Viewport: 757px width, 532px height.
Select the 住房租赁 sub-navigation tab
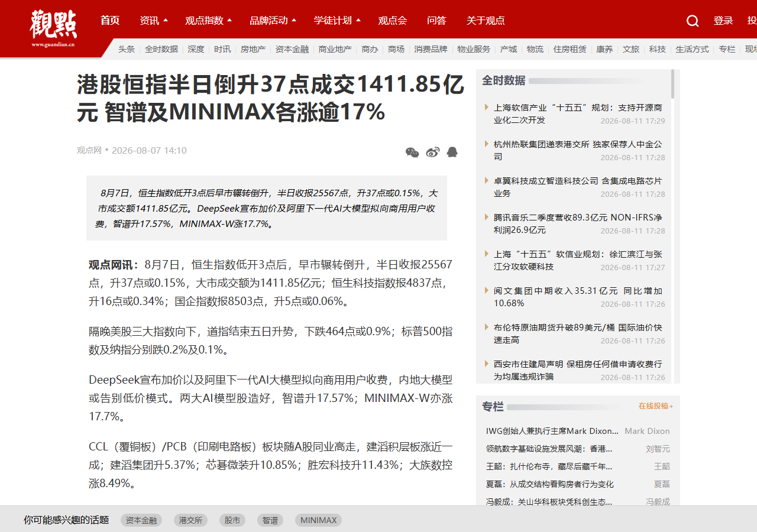570,49
